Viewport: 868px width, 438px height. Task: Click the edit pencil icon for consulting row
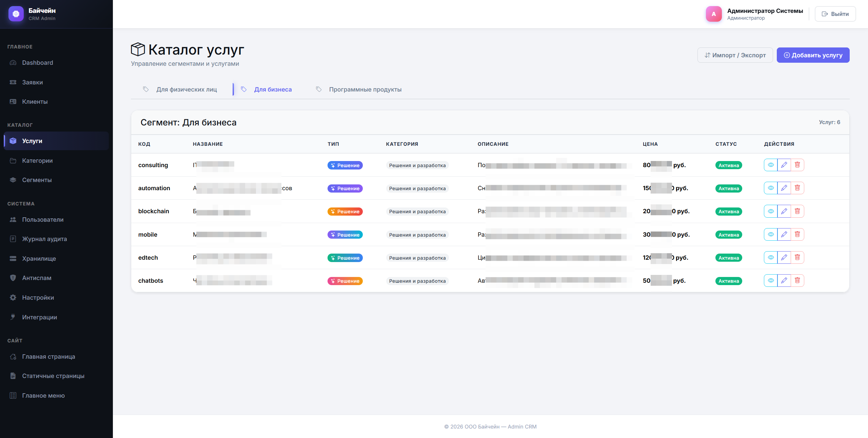[x=784, y=165]
